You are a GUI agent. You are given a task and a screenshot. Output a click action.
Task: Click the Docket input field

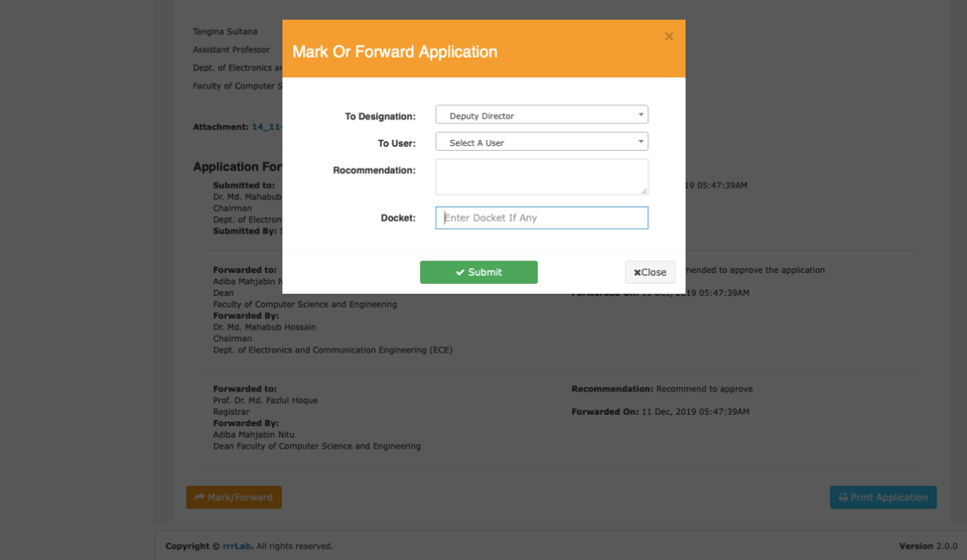click(x=541, y=217)
